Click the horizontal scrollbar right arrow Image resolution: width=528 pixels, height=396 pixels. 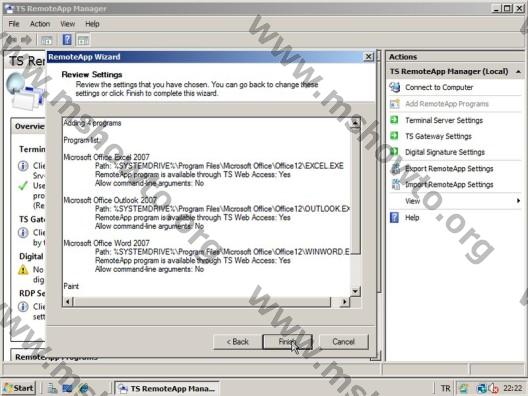tap(344, 302)
